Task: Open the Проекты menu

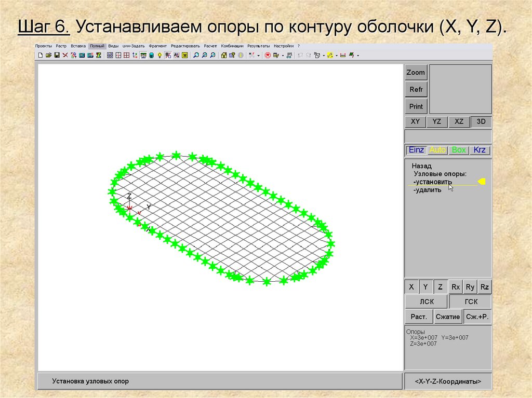Action: [x=44, y=46]
